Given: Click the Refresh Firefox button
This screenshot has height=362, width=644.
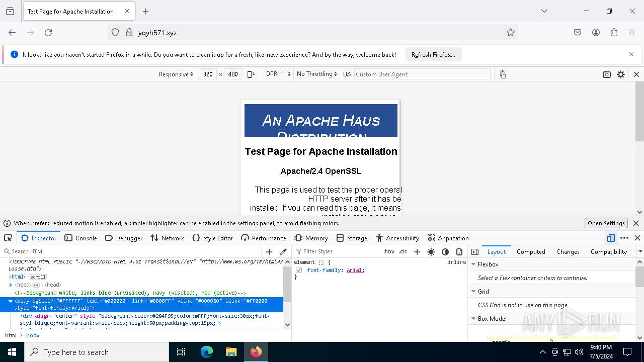Looking at the screenshot, I should click(433, 54).
